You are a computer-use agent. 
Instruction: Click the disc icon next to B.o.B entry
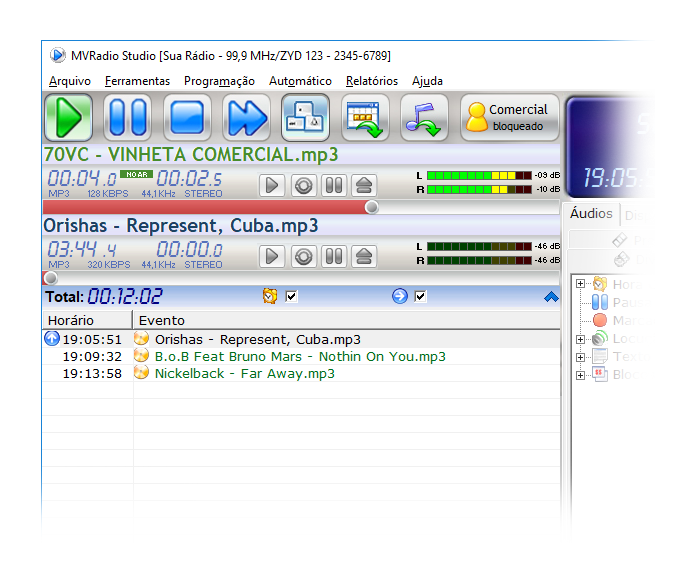tap(141, 356)
